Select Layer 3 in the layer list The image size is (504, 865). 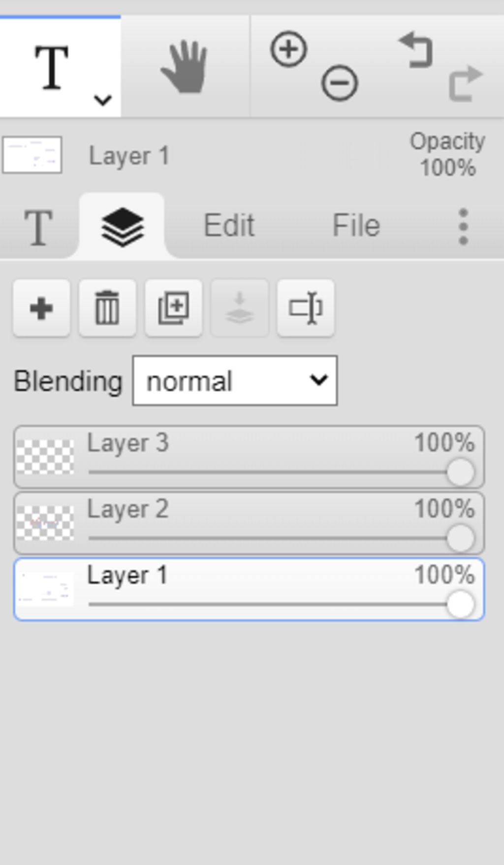click(x=249, y=457)
